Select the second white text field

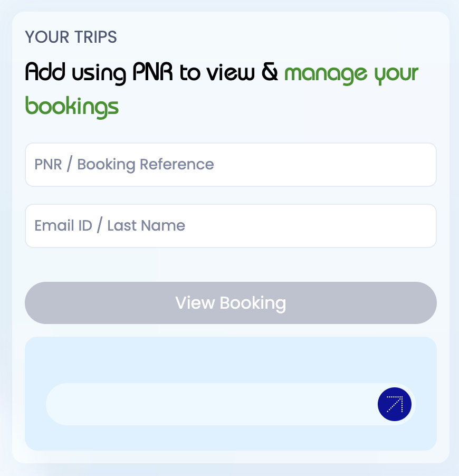[x=231, y=226]
